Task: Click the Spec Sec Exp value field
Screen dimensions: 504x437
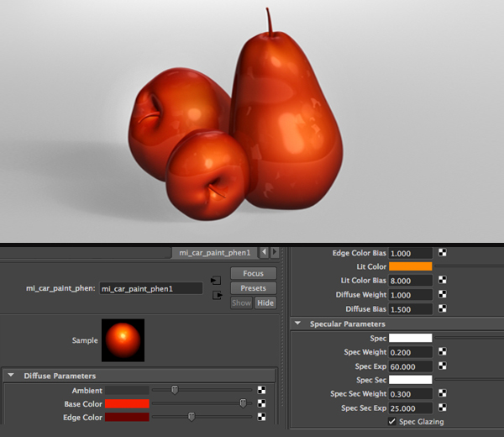Action: click(x=411, y=408)
